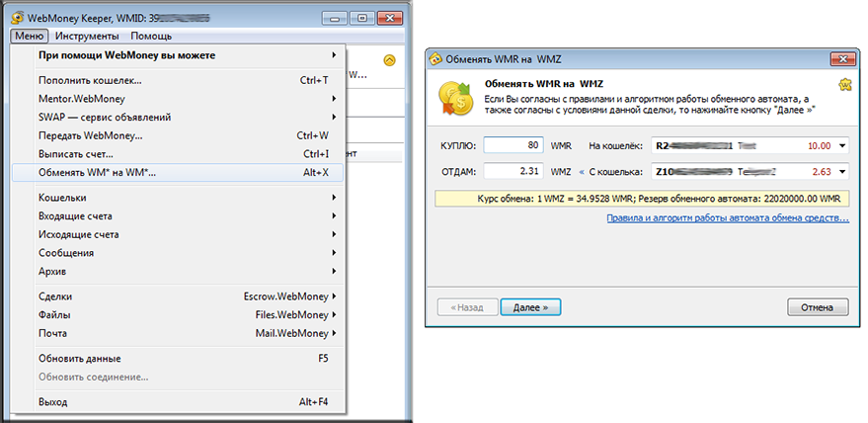Click the yellow WebMoney badge icon in dialog
868x423 pixels.
(844, 85)
